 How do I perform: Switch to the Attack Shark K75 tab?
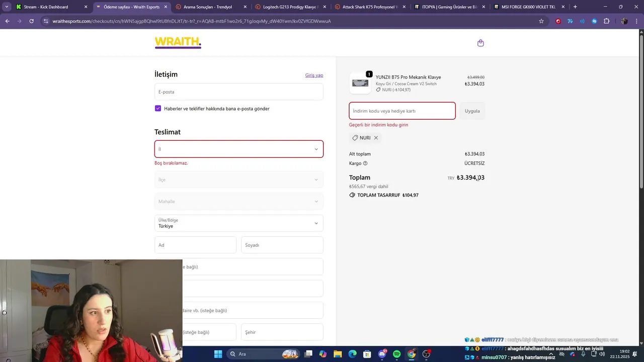tap(370, 7)
